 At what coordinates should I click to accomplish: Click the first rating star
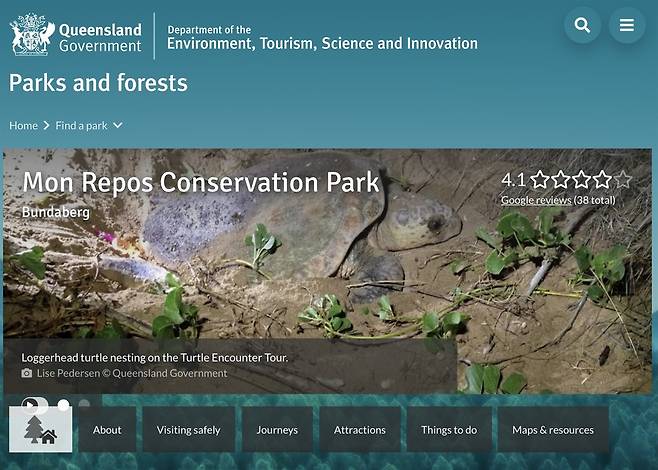(540, 180)
